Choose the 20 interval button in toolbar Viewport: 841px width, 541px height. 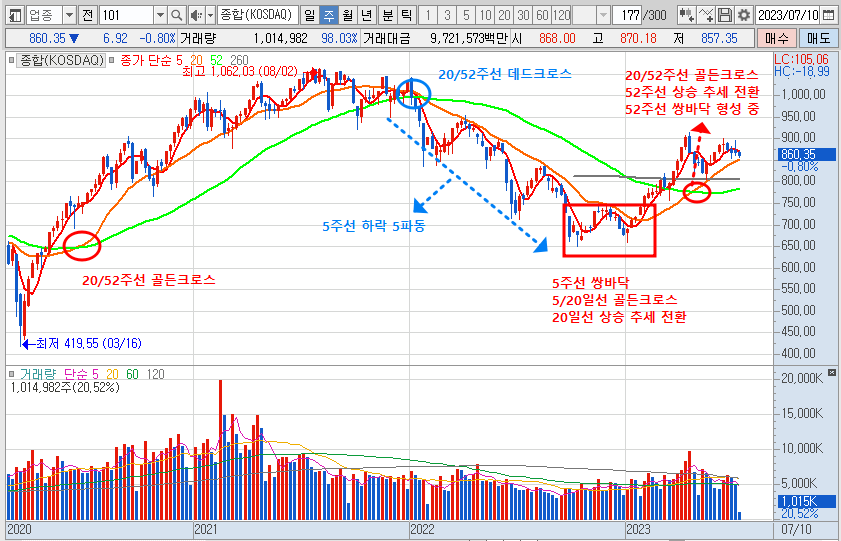coord(504,15)
